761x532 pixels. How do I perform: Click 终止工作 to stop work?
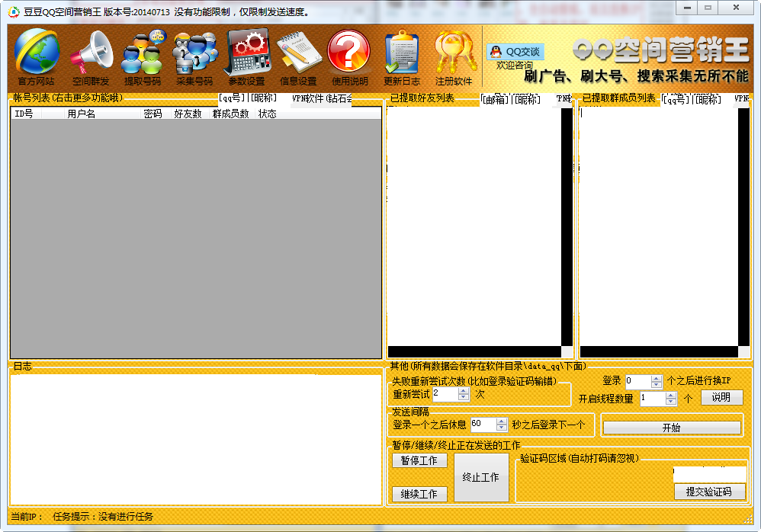[481, 477]
